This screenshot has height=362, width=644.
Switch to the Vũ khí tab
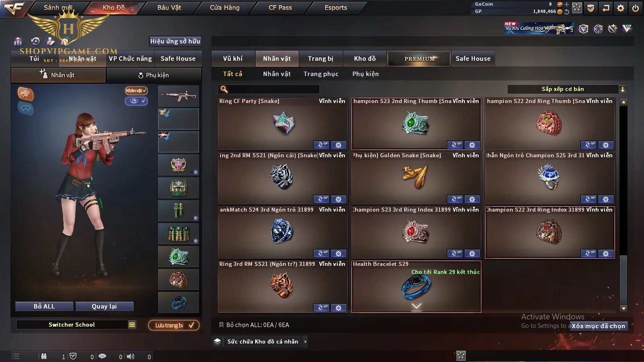click(x=233, y=59)
